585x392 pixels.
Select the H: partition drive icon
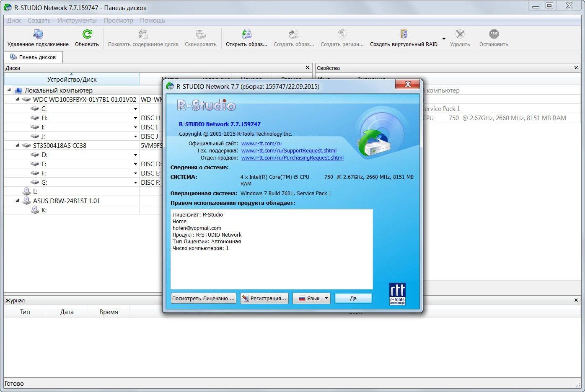(35, 118)
